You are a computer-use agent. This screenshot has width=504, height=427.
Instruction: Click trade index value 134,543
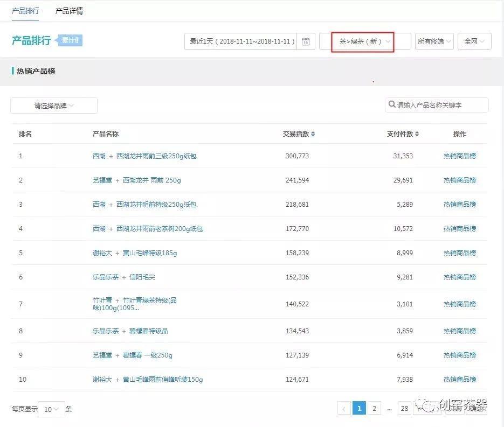pos(298,331)
